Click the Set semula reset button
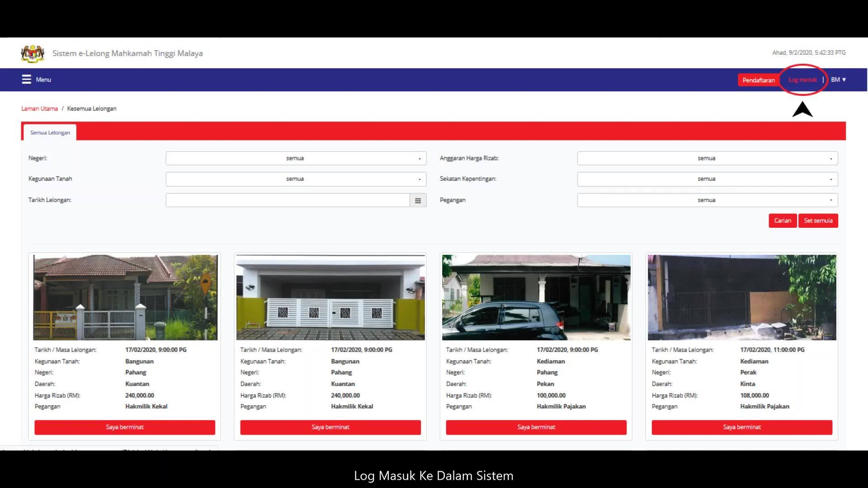This screenshot has width=868, height=488. tap(818, 221)
